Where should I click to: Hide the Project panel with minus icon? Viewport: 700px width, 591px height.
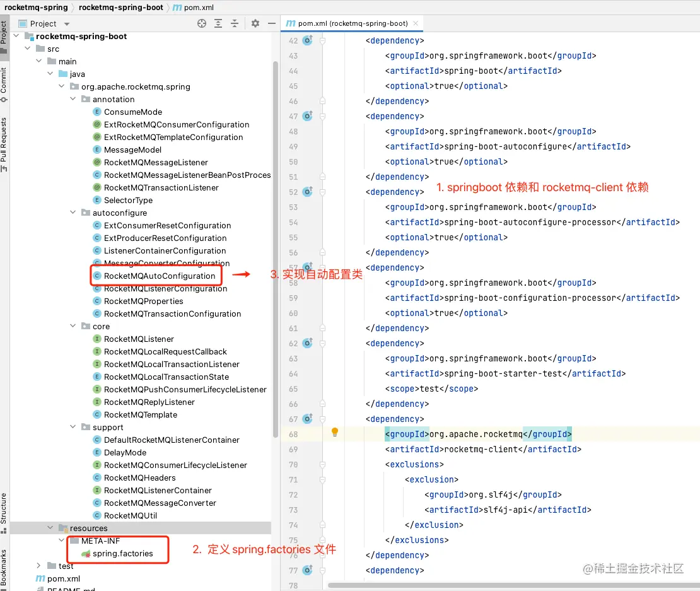(271, 24)
